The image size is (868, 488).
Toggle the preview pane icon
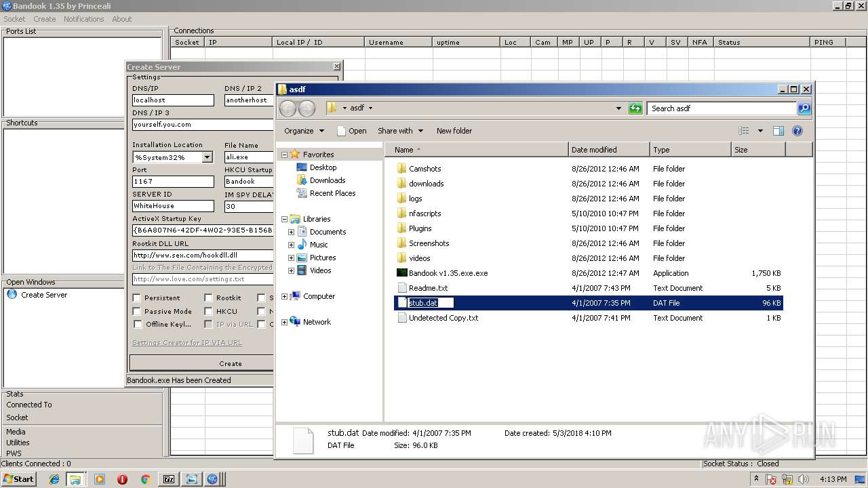click(x=778, y=131)
